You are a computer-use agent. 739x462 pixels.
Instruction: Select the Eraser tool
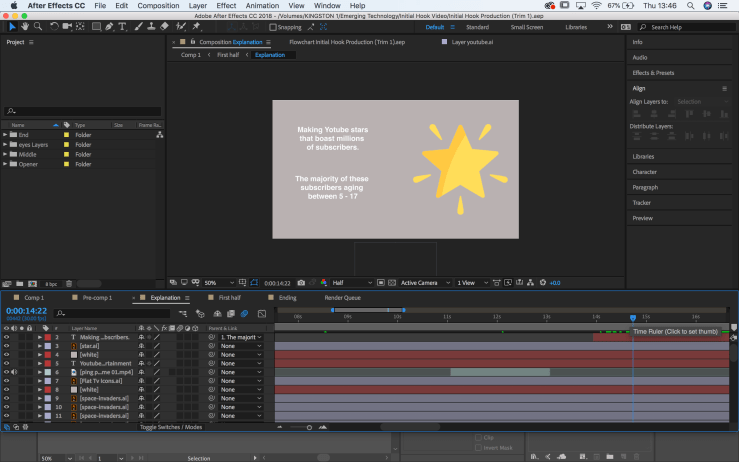tap(164, 27)
